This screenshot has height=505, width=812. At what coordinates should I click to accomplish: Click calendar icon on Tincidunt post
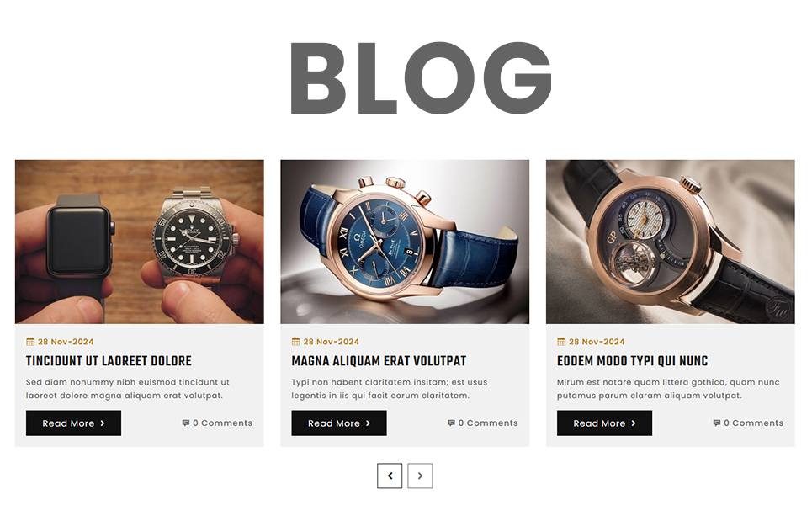pyautogui.click(x=30, y=342)
